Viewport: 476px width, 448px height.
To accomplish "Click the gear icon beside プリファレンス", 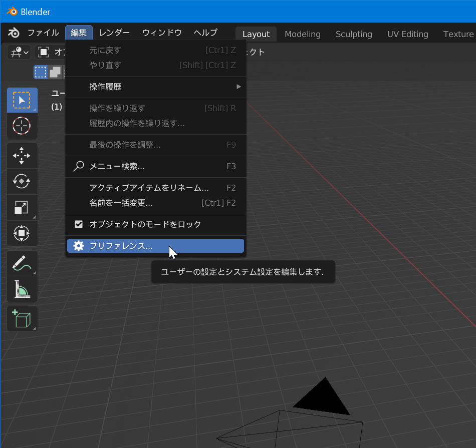I will pyautogui.click(x=79, y=246).
